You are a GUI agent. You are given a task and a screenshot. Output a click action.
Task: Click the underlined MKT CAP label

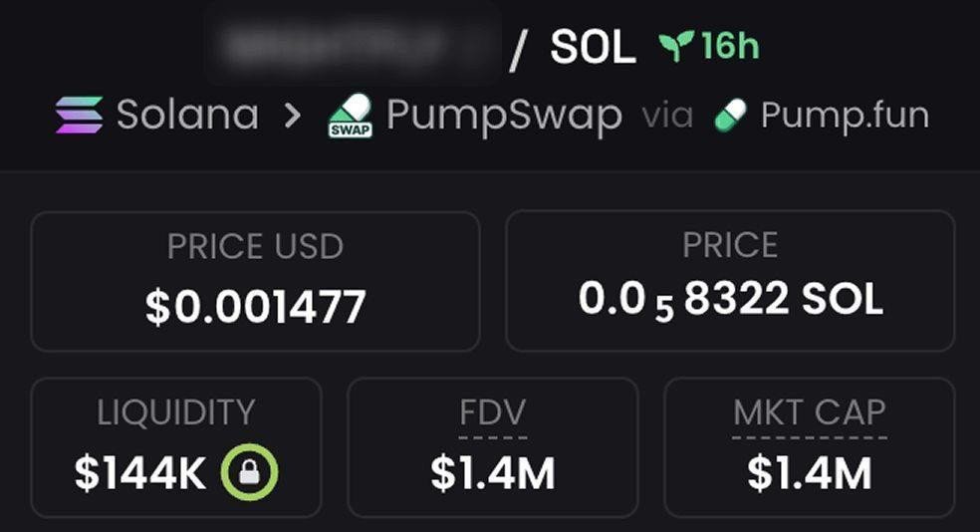[809, 412]
